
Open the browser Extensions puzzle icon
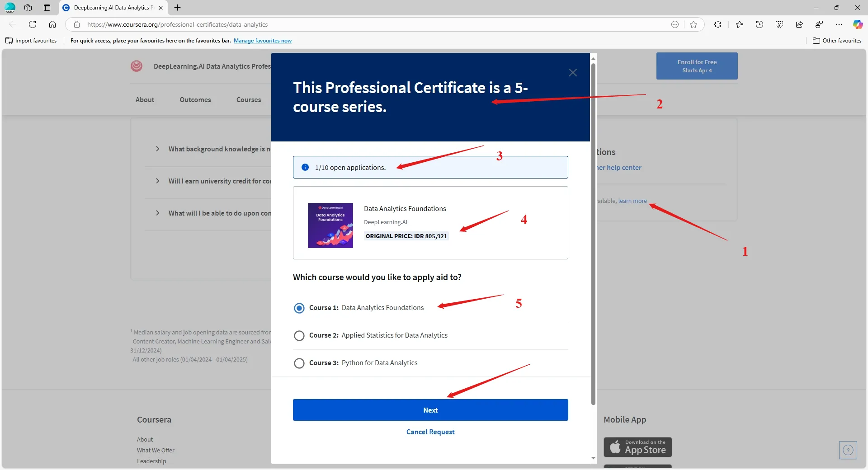[717, 24]
